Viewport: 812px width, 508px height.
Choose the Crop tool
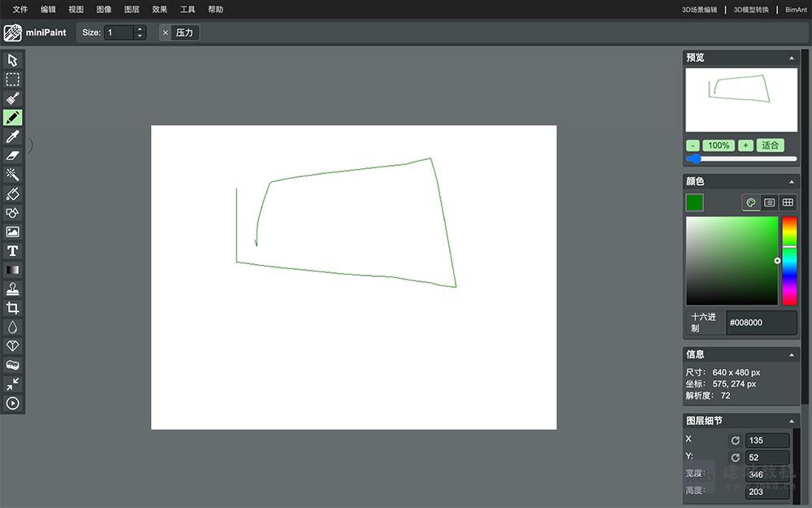click(x=13, y=308)
